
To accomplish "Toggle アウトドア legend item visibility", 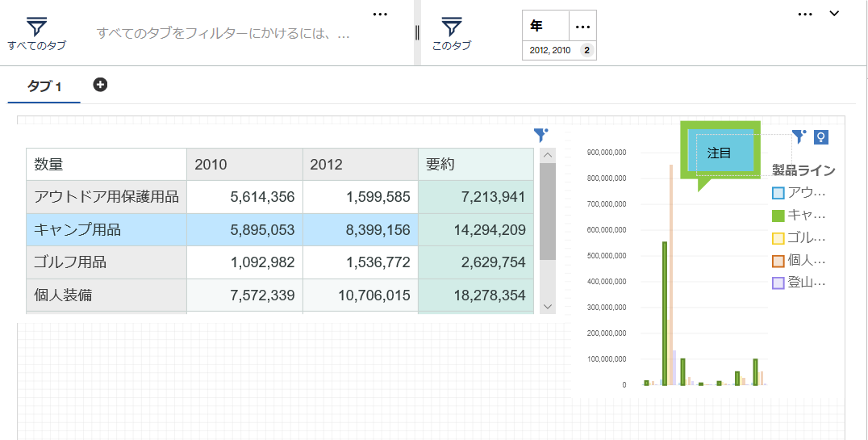I will 799,193.
